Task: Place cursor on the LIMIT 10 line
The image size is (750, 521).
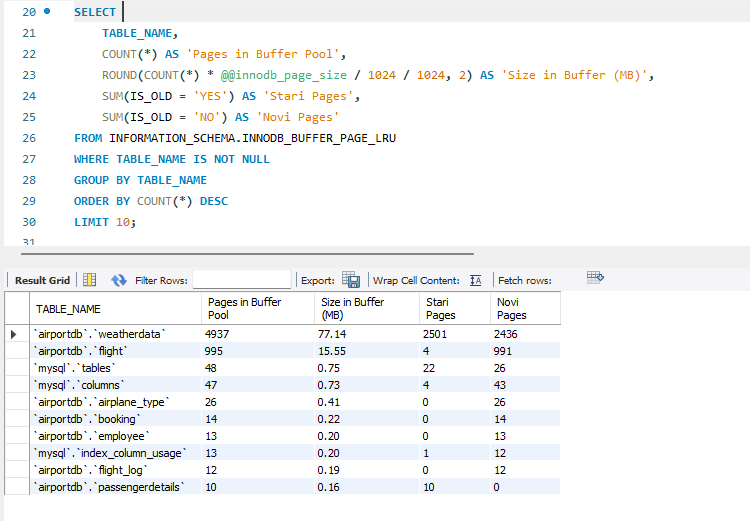Action: 104,222
